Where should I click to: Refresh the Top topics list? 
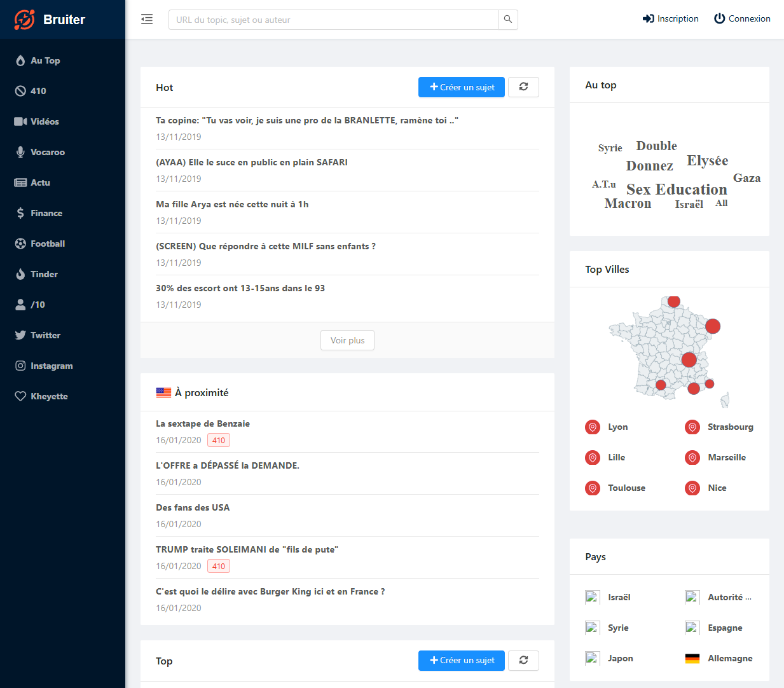coord(523,661)
